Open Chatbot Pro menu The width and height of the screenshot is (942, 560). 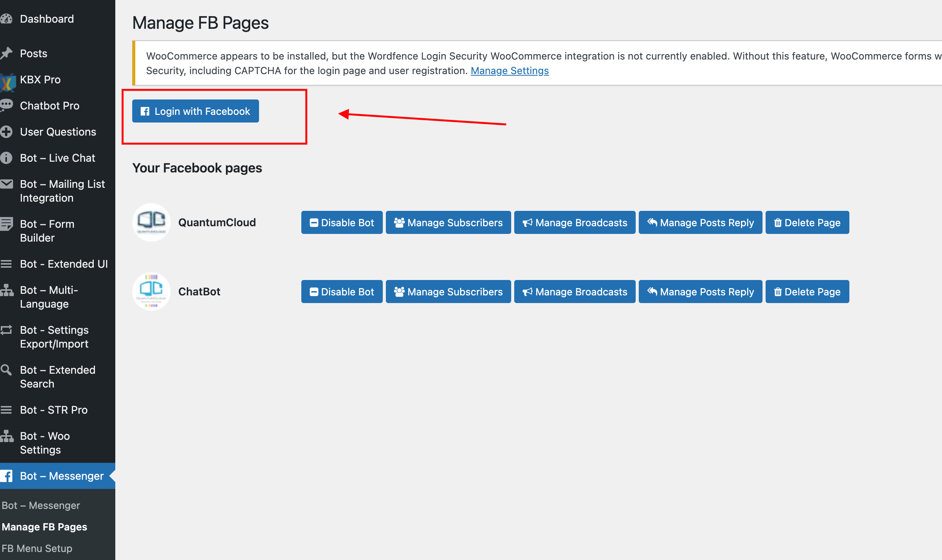click(50, 106)
